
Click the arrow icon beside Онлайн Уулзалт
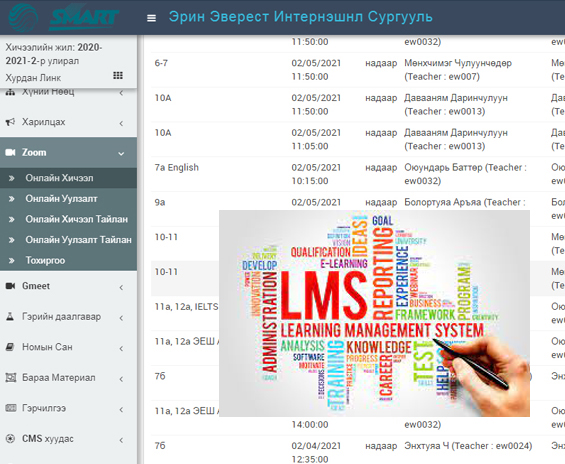pos(12,198)
